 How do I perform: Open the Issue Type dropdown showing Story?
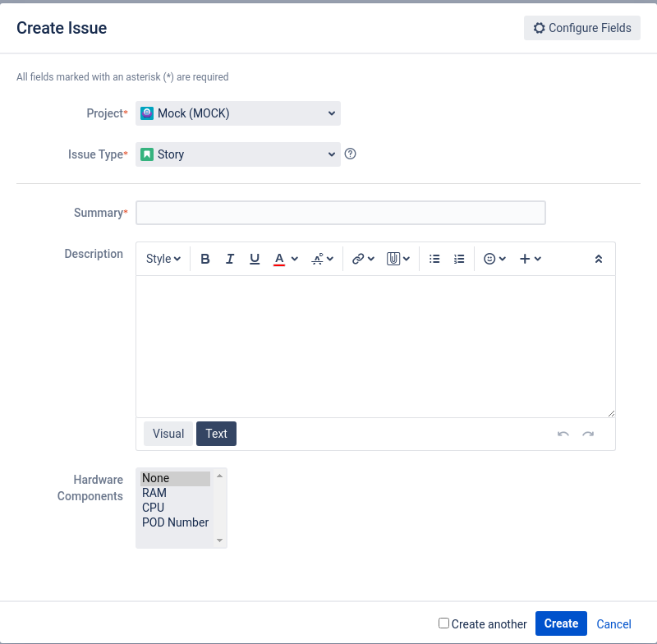point(238,154)
